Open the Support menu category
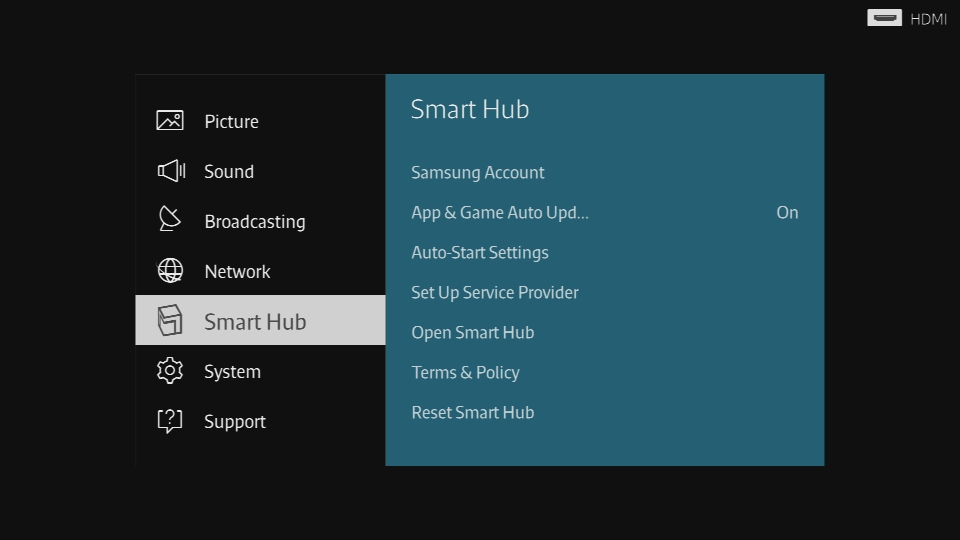Viewport: 960px width, 540px height. [260, 421]
